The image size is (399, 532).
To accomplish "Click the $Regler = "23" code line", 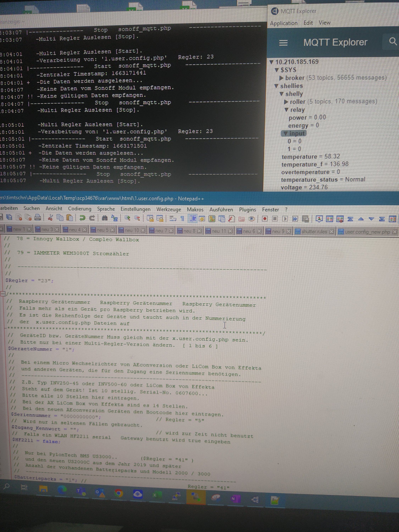I will pyautogui.click(x=29, y=280).
